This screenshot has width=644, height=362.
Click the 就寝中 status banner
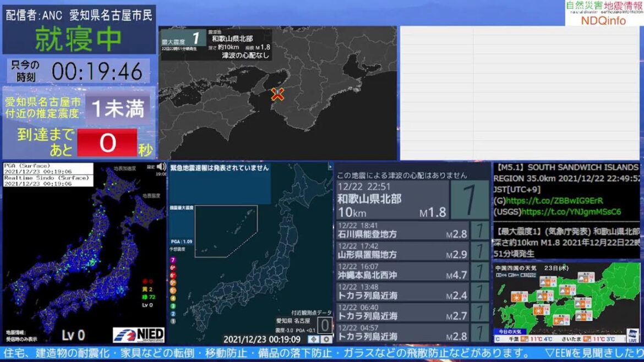tap(79, 38)
